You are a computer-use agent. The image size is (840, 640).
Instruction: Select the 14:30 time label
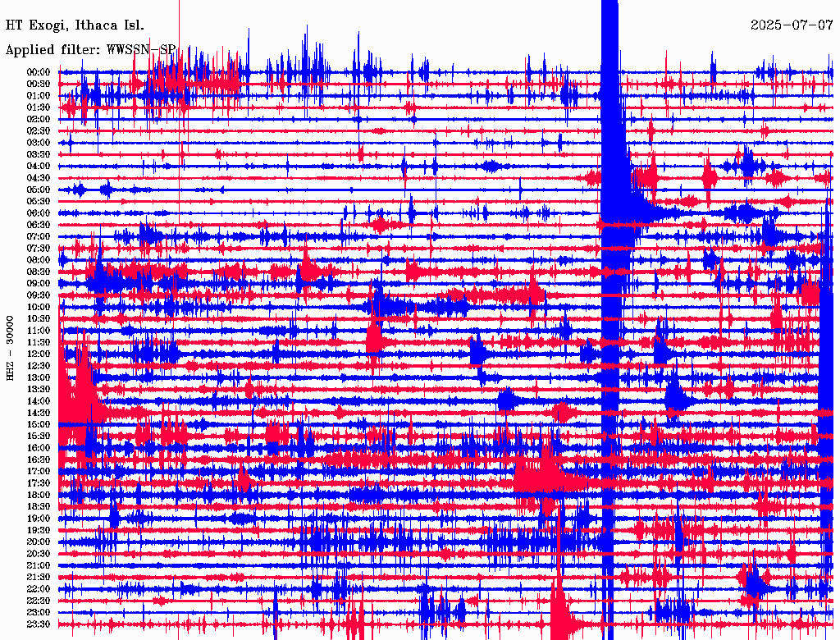coord(39,414)
